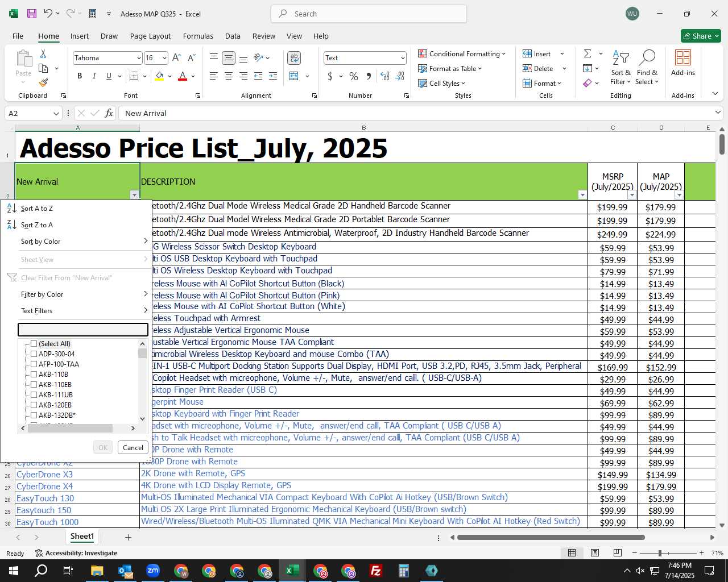Screen dimensions: 728x582
Task: Click the filter search input box
Action: [83, 329]
